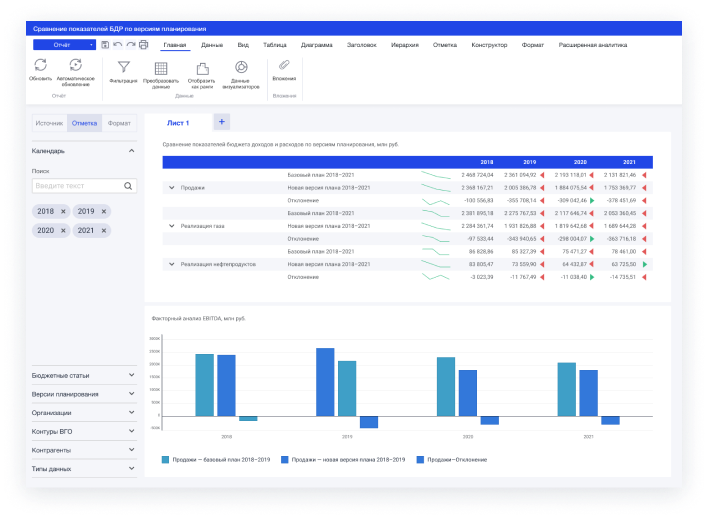Click the 2020 column header
This screenshot has width=708, height=519.
pyautogui.click(x=580, y=162)
